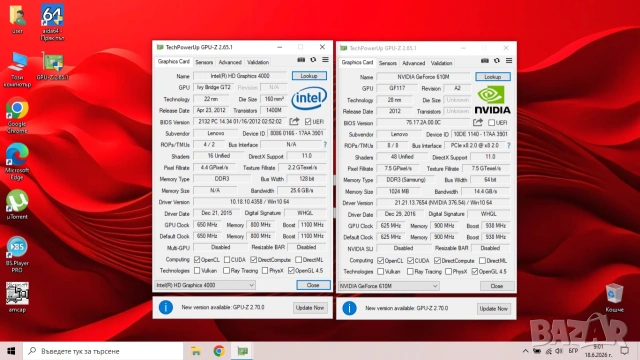Expand the Intel(R) HD Graphics 4000 GPU selector
This screenshot has width=640, height=360.
pyautogui.click(x=205, y=285)
